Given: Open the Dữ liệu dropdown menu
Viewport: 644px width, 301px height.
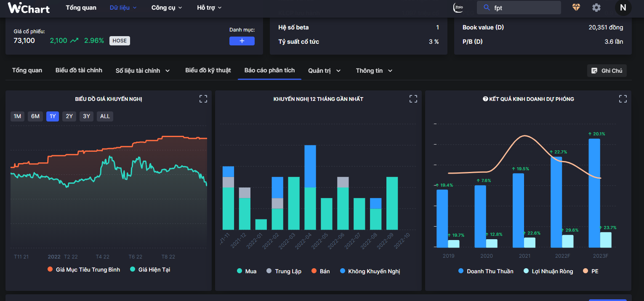Looking at the screenshot, I should (123, 8).
